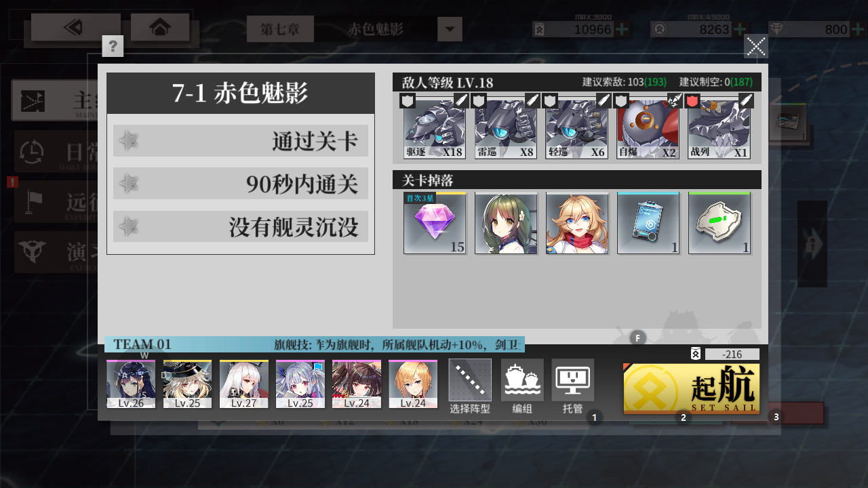Toggle the 托管 auto-battle icon
868x488 pixels.
[x=572, y=386]
